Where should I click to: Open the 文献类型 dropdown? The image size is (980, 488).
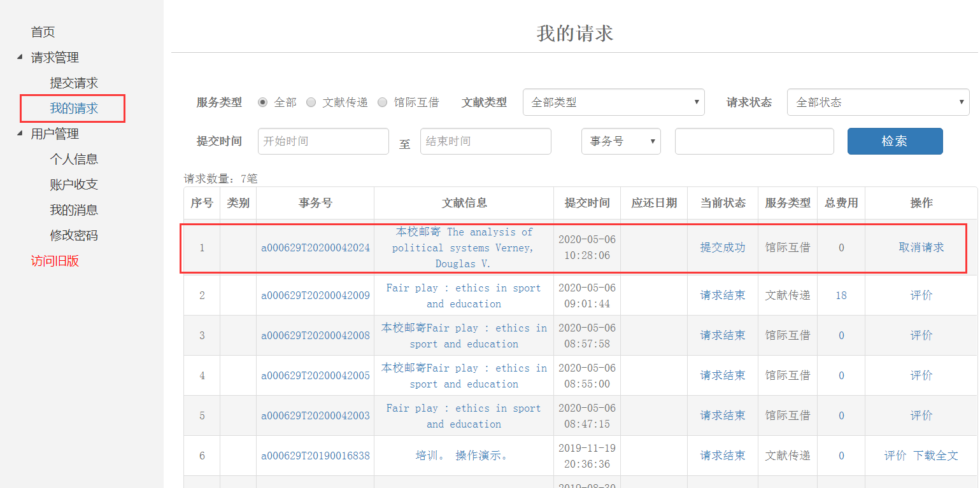(x=613, y=102)
